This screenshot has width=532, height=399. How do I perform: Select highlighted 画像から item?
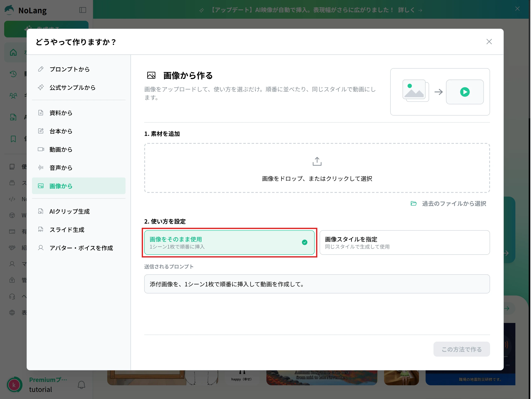pyautogui.click(x=79, y=186)
